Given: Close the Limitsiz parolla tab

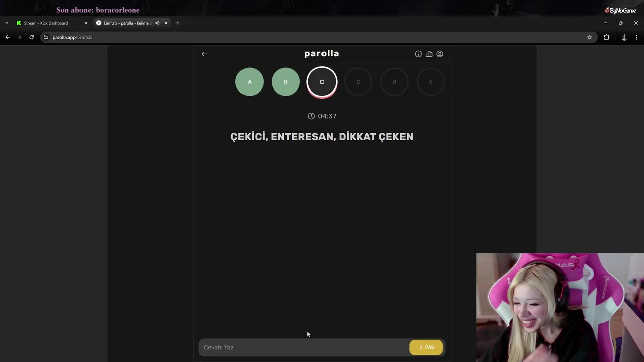Looking at the screenshot, I should 166,23.
